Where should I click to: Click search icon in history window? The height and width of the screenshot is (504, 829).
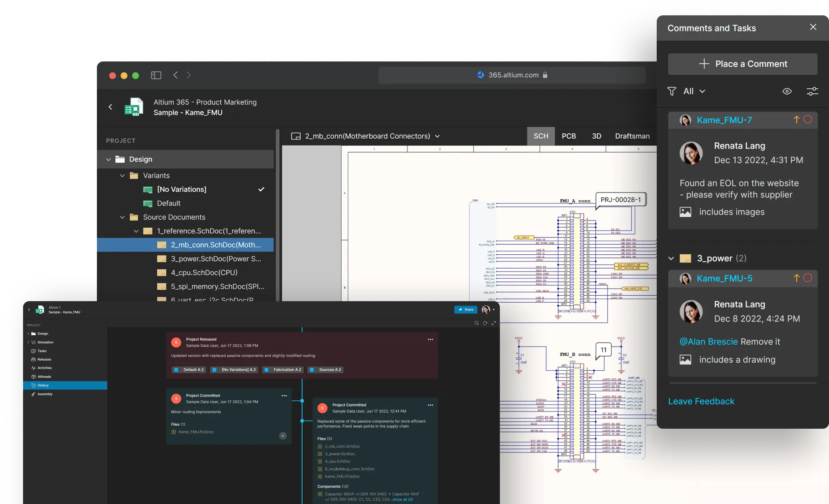coord(476,323)
